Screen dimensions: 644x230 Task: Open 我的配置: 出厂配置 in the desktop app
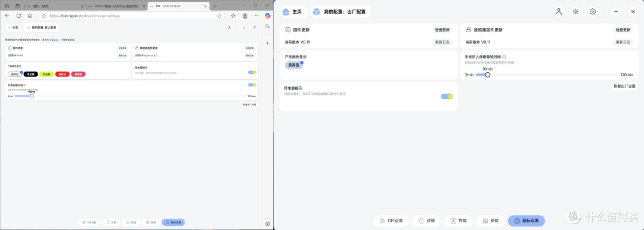tap(341, 12)
